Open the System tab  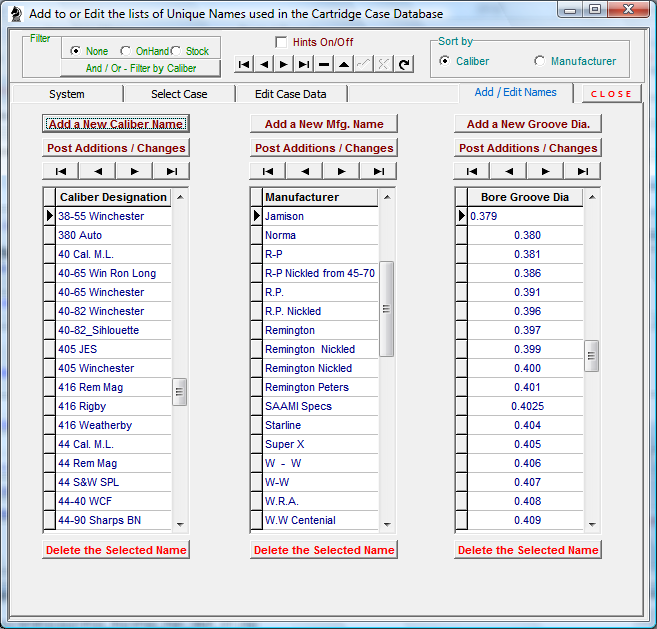click(x=67, y=94)
